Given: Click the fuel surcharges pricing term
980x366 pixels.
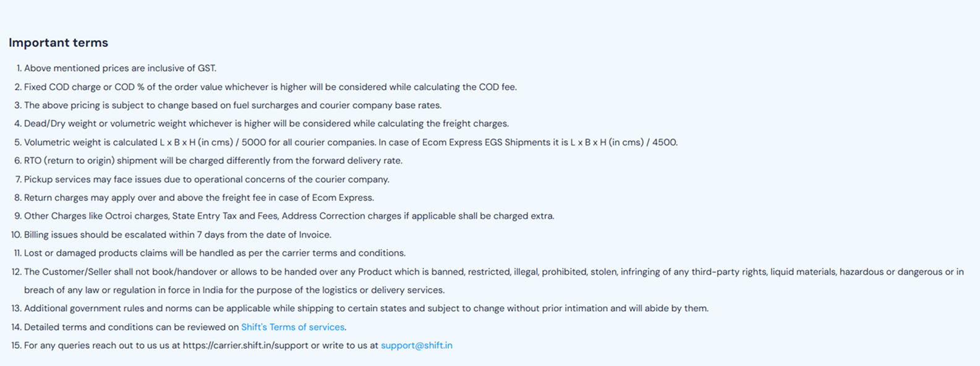Looking at the screenshot, I should click(x=232, y=106).
